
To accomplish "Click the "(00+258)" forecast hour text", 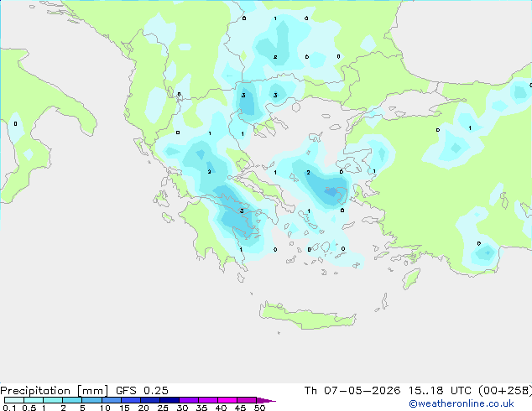I will (x=505, y=391).
